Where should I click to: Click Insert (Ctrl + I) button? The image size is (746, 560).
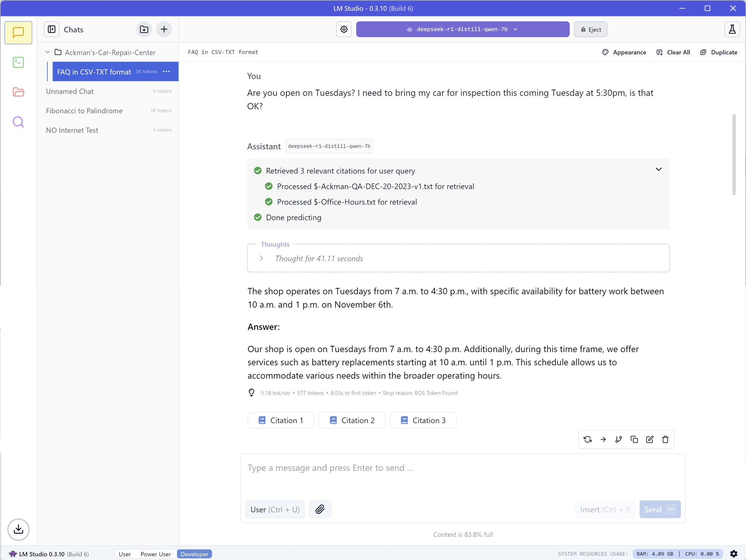tap(605, 509)
